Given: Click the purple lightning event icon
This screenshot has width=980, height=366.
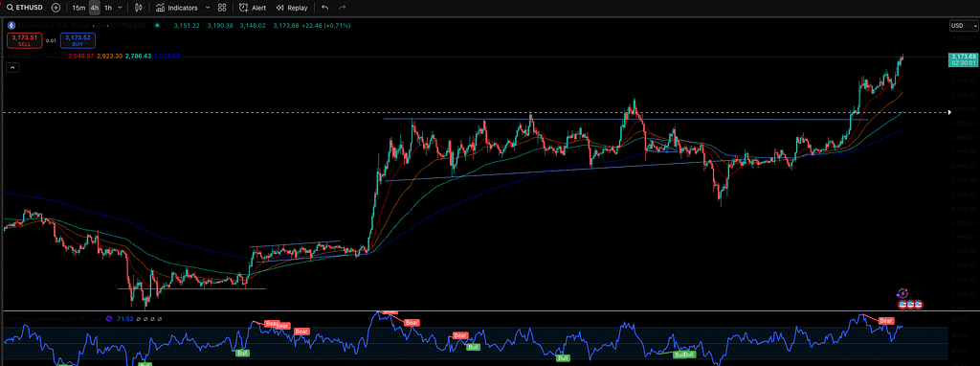Looking at the screenshot, I should [x=902, y=293].
